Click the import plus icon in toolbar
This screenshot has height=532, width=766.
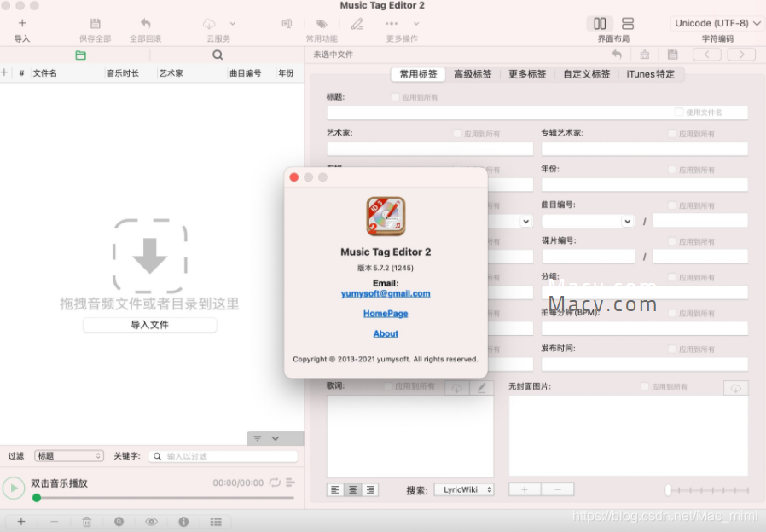pyautogui.click(x=22, y=23)
